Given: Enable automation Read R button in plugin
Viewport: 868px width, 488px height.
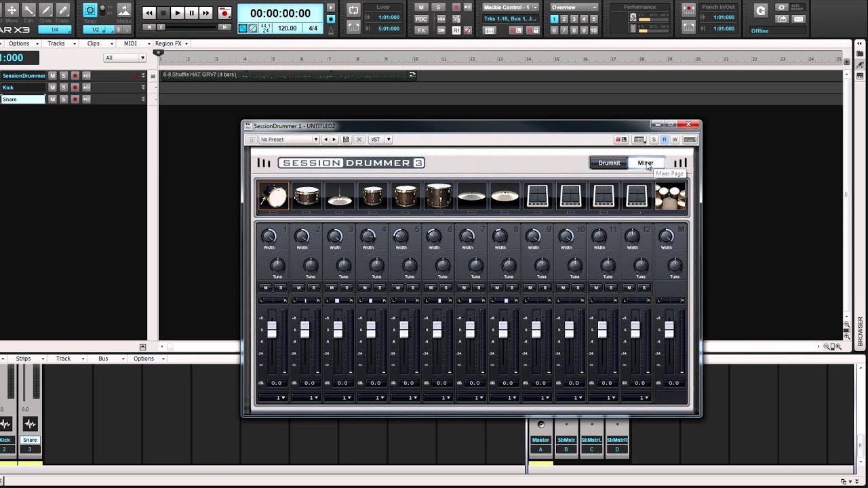Looking at the screenshot, I should pyautogui.click(x=664, y=140).
